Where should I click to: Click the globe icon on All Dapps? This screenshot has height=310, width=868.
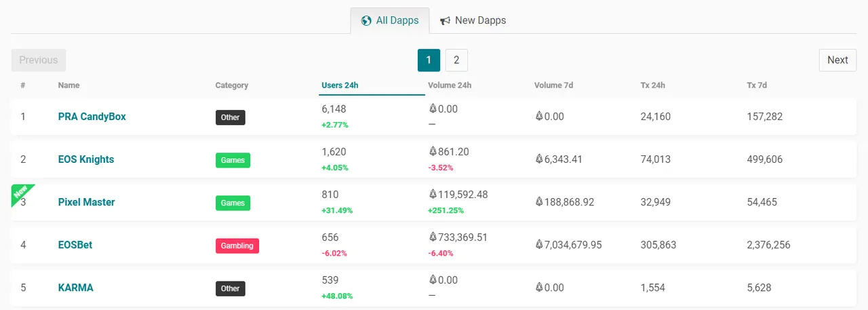point(366,20)
